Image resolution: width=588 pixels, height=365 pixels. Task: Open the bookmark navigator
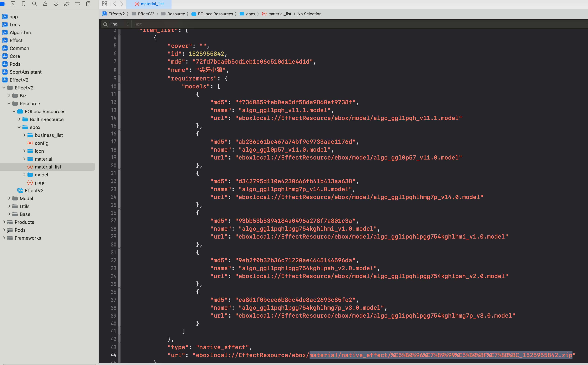[24, 4]
